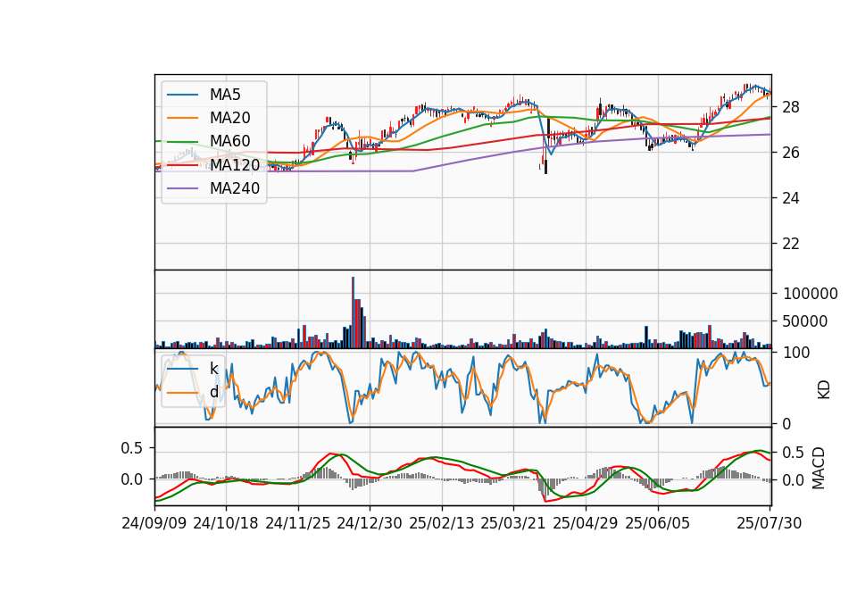857x616 pixels.
Task: Click the price axis value 28
Action: click(791, 107)
